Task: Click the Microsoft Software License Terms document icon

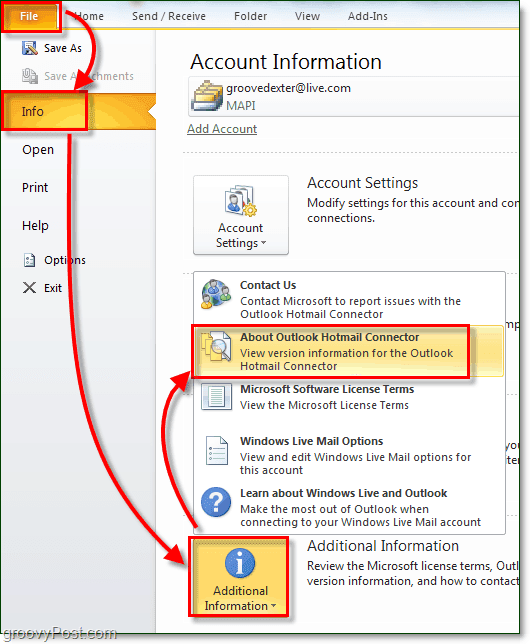Action: 216,397
